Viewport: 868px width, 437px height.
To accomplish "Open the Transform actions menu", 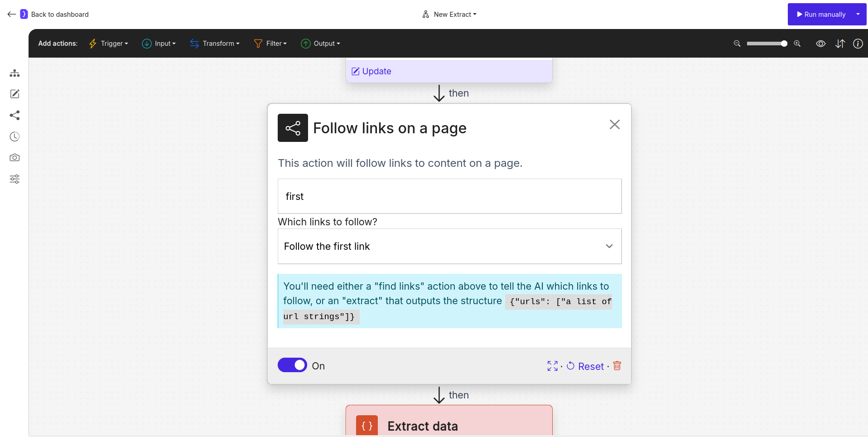I will pos(215,44).
